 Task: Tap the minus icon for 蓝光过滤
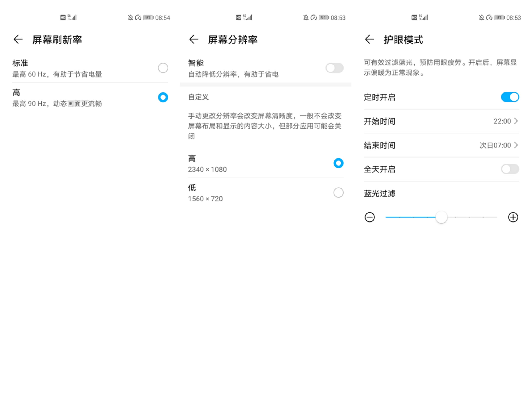click(x=370, y=217)
